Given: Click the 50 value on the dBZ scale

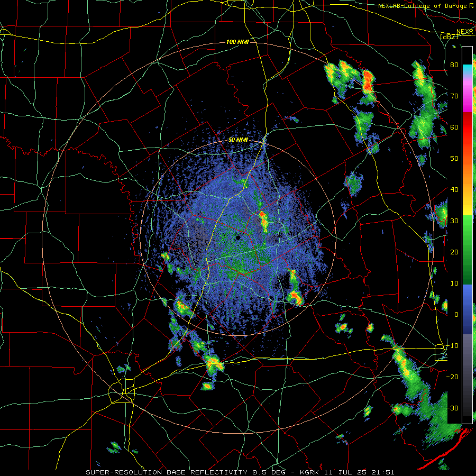Looking at the screenshot, I should click(x=454, y=159).
